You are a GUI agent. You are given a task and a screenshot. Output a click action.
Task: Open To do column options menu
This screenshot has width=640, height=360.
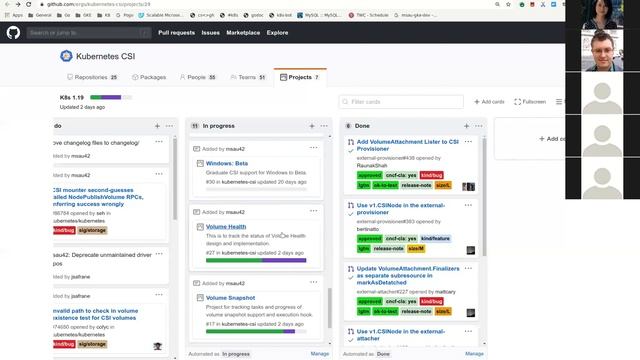(169, 126)
